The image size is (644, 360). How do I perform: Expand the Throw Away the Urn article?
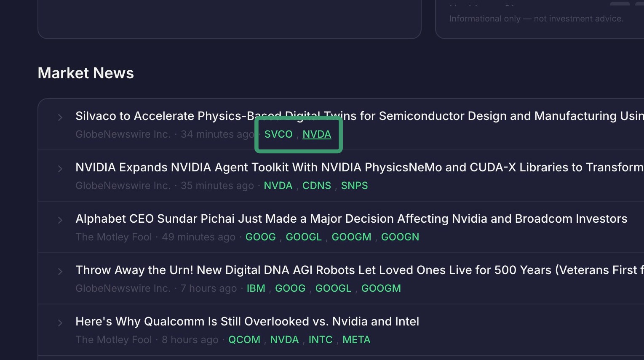point(60,272)
